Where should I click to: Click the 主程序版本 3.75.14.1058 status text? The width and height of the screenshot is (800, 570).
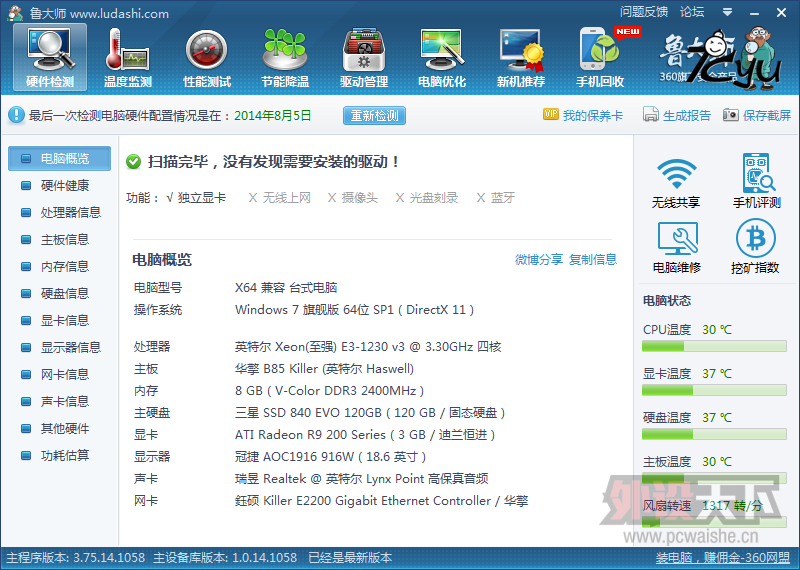click(x=76, y=558)
